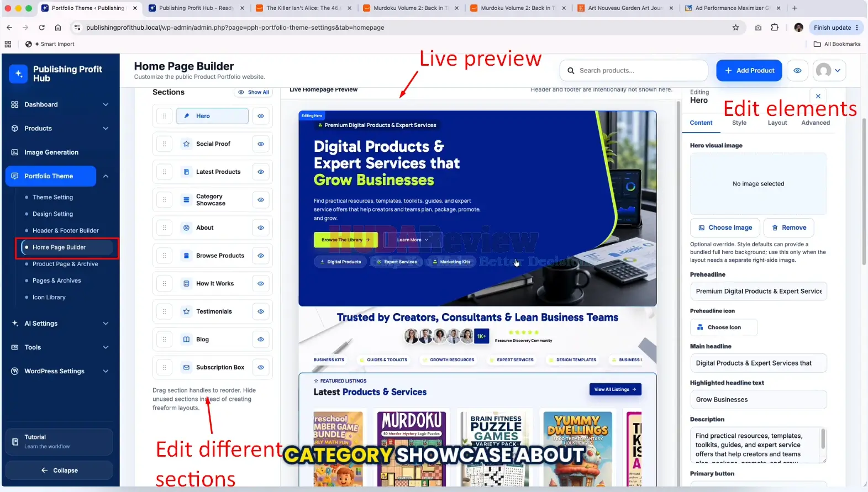Toggle visibility of the Category Showcase section
The height and width of the screenshot is (492, 868).
261,200
